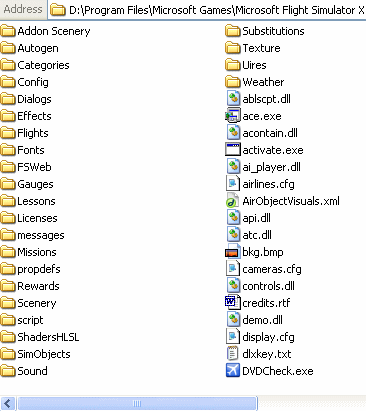Click the cameras.cfg file icon

233,269
